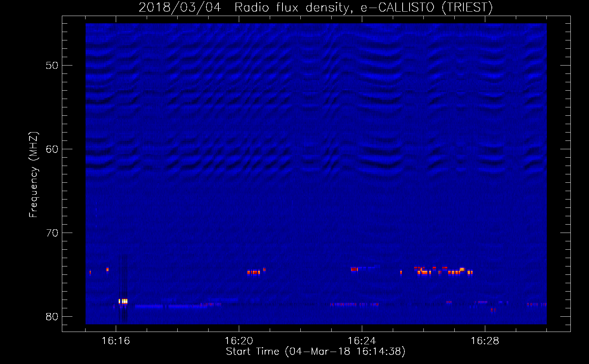Click the 60 frequency tick label
This screenshot has height=364, width=589.
[x=52, y=149]
